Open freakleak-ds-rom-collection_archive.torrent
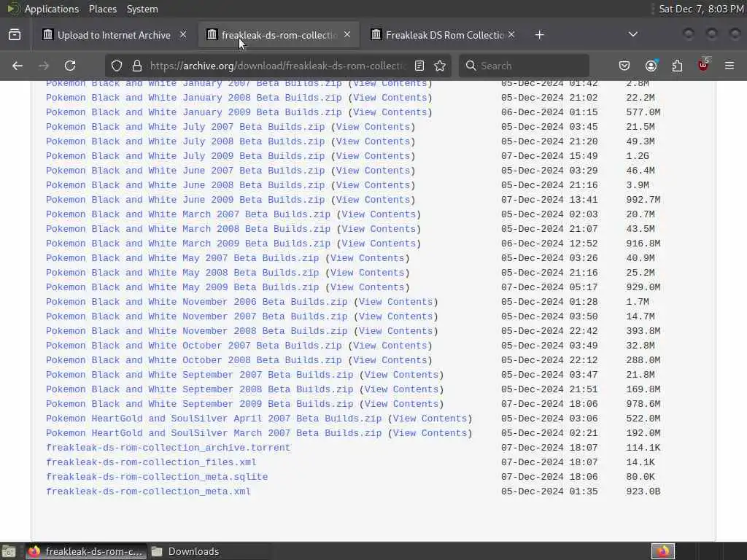The width and height of the screenshot is (747, 560). [168, 448]
